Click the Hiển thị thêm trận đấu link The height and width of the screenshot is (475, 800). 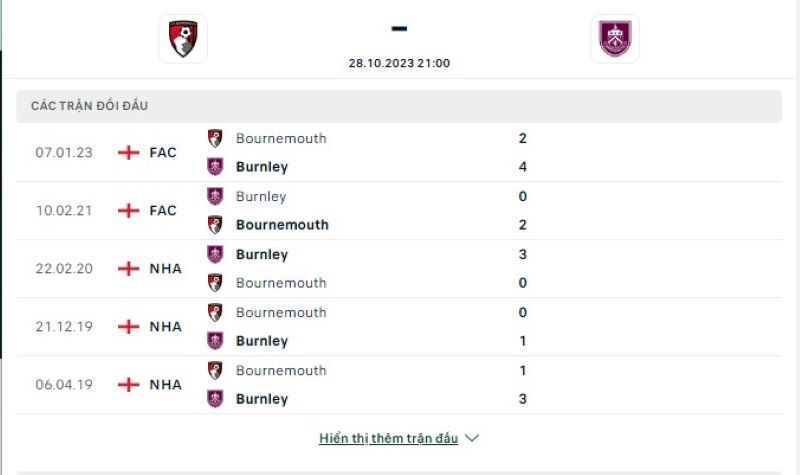tap(389, 438)
